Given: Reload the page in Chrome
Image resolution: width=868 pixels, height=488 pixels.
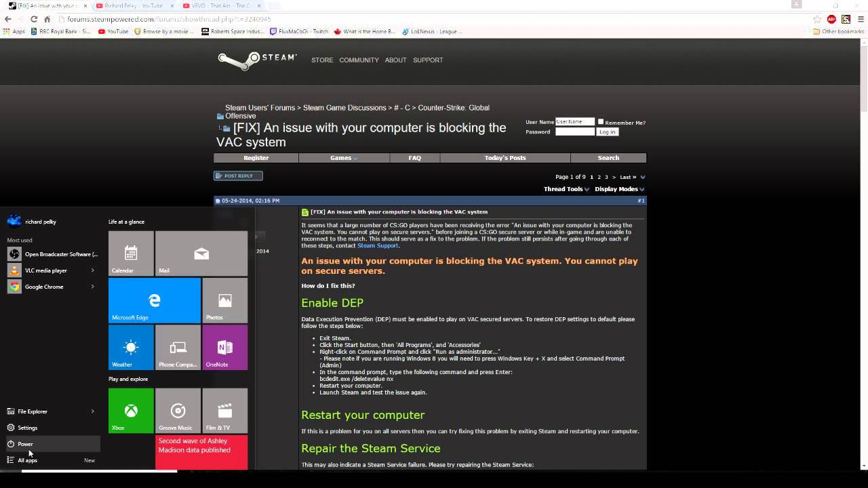Looking at the screenshot, I should (x=35, y=19).
